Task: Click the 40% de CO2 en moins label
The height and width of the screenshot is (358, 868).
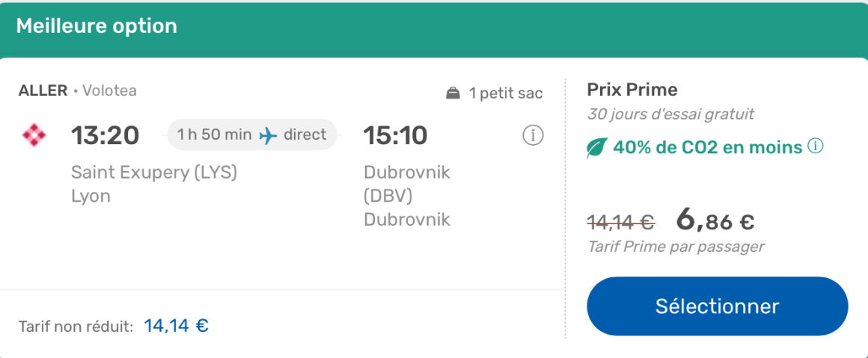Action: click(x=707, y=148)
